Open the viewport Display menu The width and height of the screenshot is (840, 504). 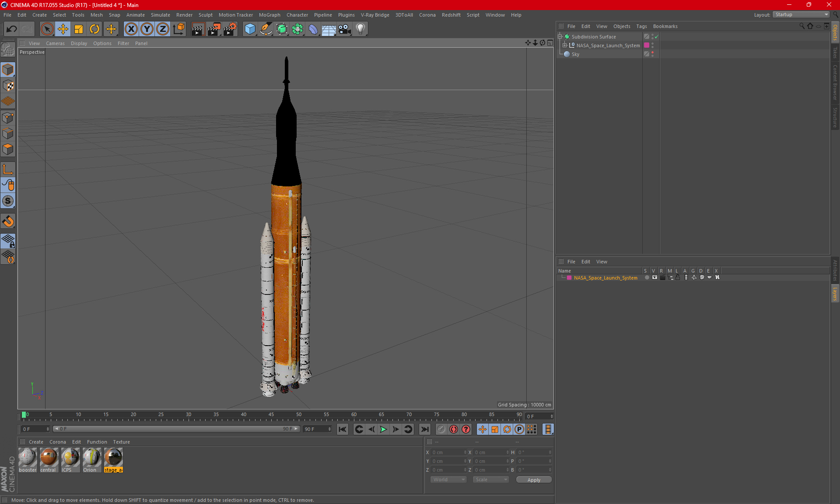coord(79,43)
